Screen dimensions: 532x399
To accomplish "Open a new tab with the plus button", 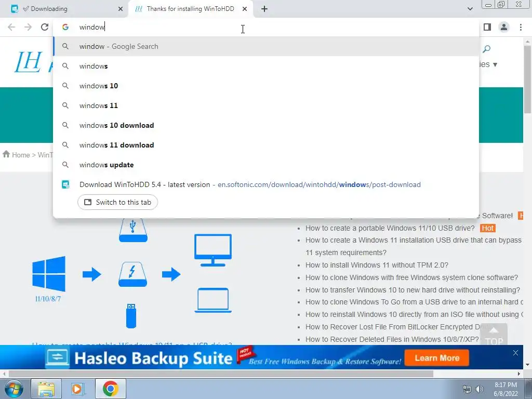I will click(x=264, y=9).
